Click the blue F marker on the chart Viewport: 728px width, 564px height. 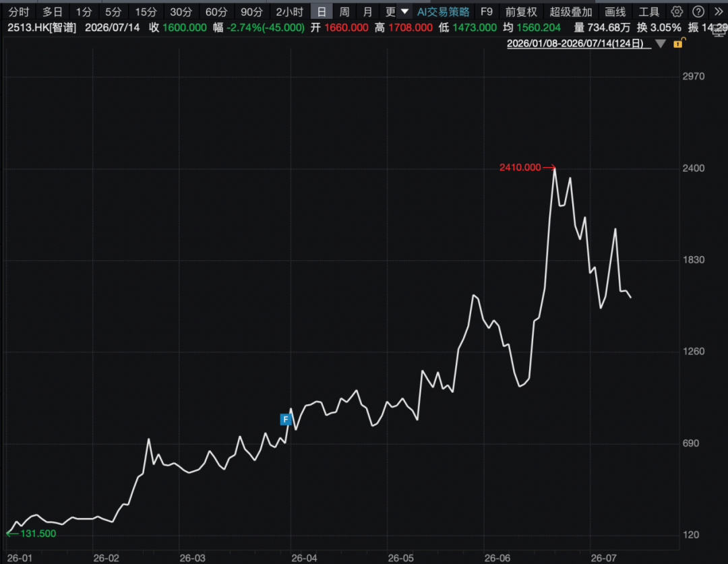[x=286, y=420]
